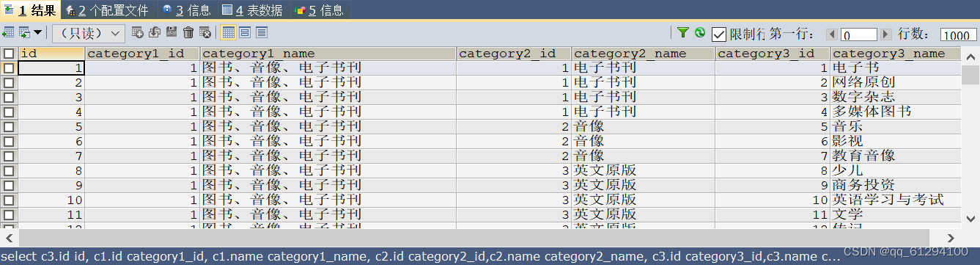
Task: Click the save changes disk icon
Action: pyautogui.click(x=171, y=32)
